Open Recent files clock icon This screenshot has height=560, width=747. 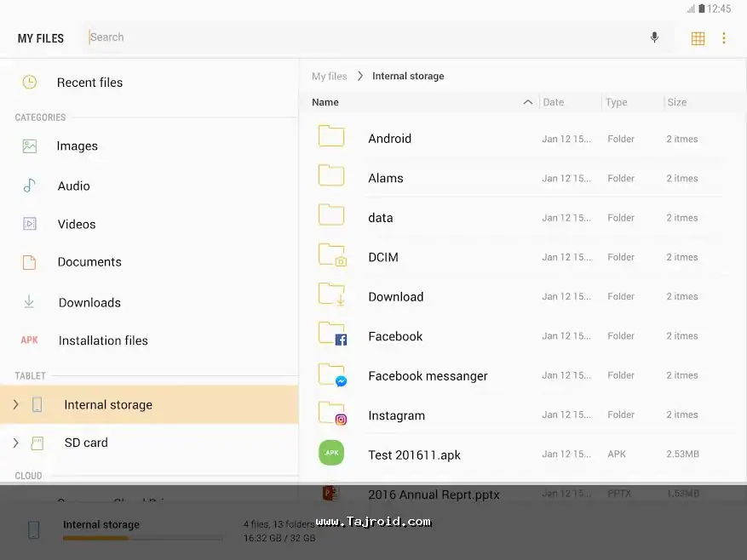pyautogui.click(x=30, y=83)
